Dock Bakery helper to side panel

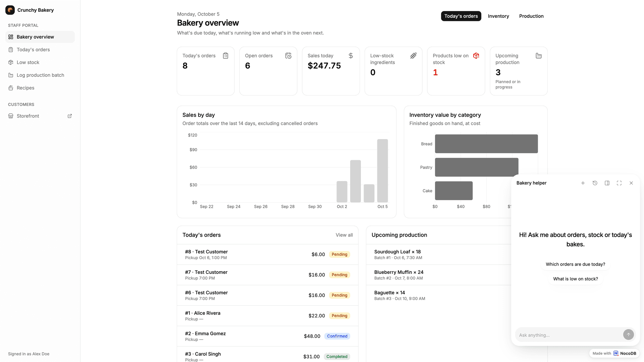pyautogui.click(x=607, y=183)
